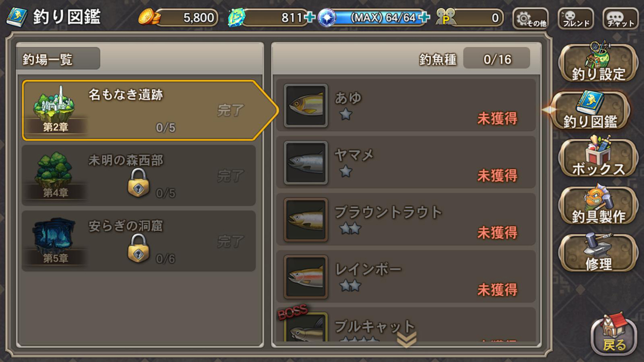Screen dimensions: 644x362
Task: Click the blue stamina gauge bar
Action: coord(375,18)
